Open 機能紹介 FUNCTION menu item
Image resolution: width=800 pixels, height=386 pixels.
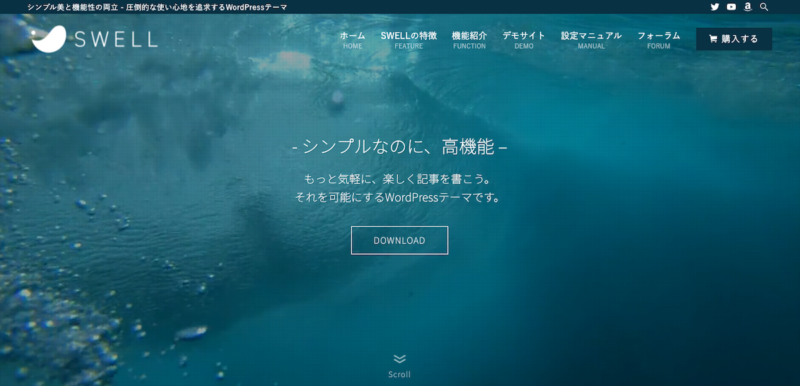(469, 40)
